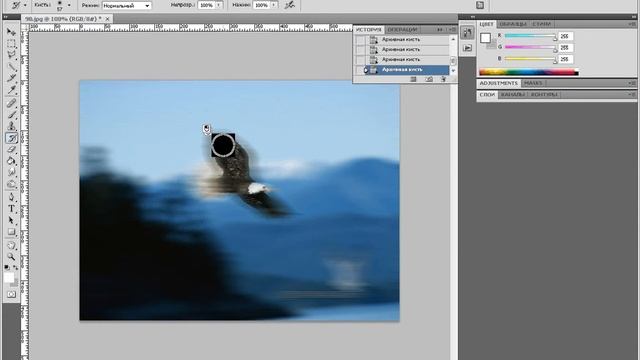The width and height of the screenshot is (640, 360).
Task: Select the Brush tool
Action: (x=11, y=115)
